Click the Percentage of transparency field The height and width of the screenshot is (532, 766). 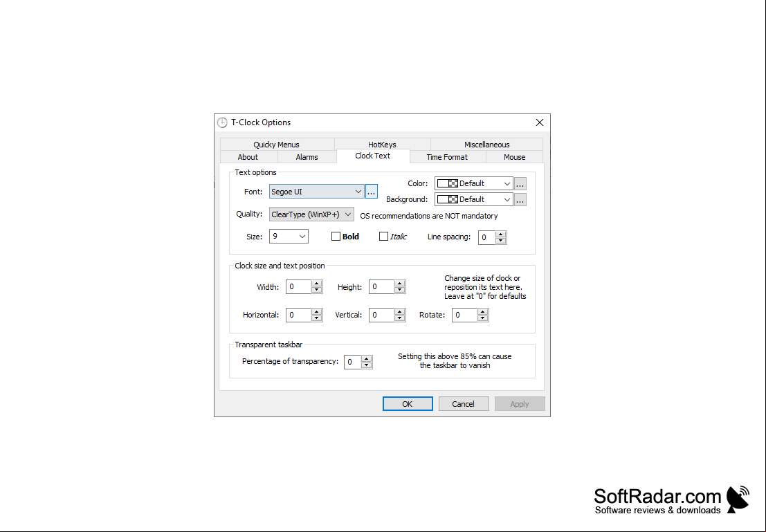point(352,362)
